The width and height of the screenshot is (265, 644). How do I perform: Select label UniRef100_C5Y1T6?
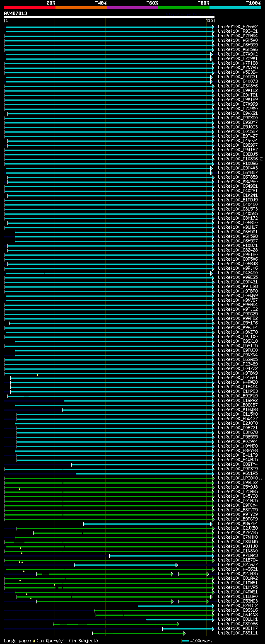coord(238,323)
